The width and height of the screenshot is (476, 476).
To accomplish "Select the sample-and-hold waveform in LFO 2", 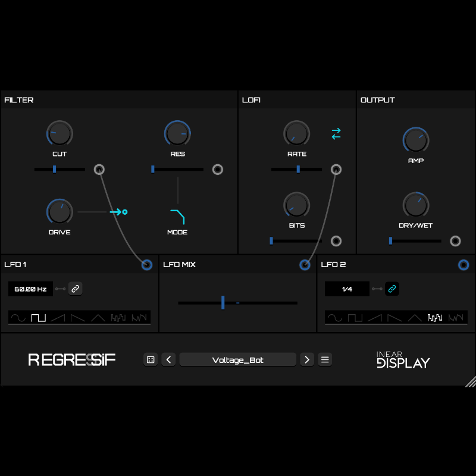I will [x=435, y=318].
